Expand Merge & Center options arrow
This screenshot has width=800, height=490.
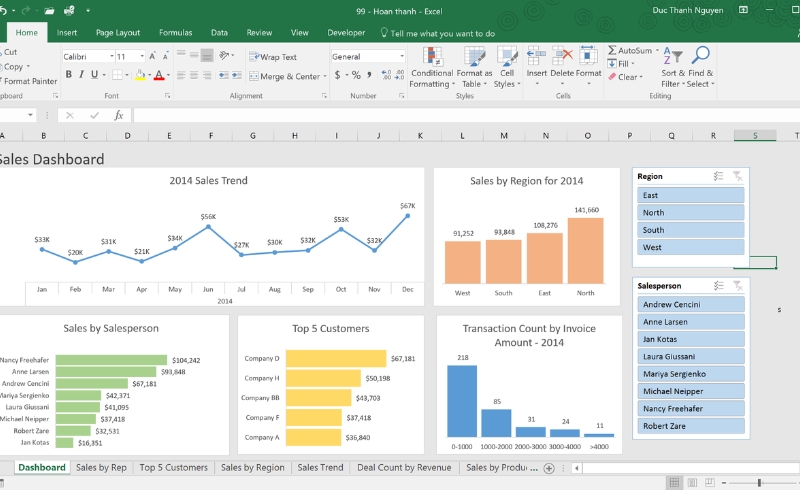[x=325, y=77]
